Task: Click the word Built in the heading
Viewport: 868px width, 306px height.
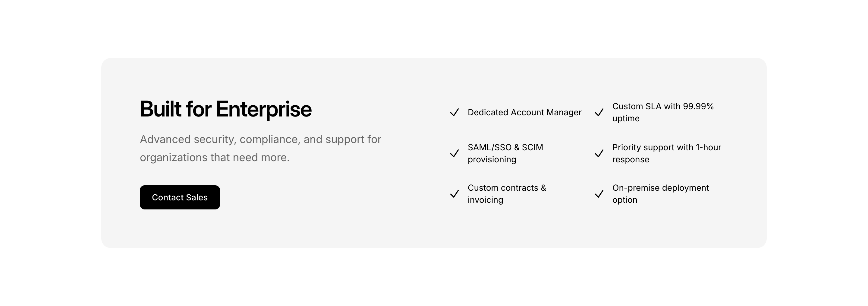Action: click(160, 109)
